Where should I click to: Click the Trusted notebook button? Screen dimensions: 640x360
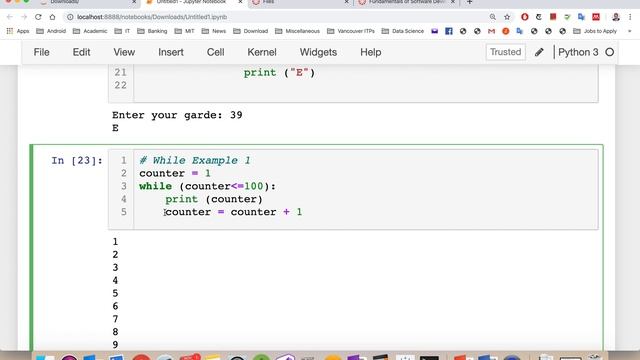505,52
